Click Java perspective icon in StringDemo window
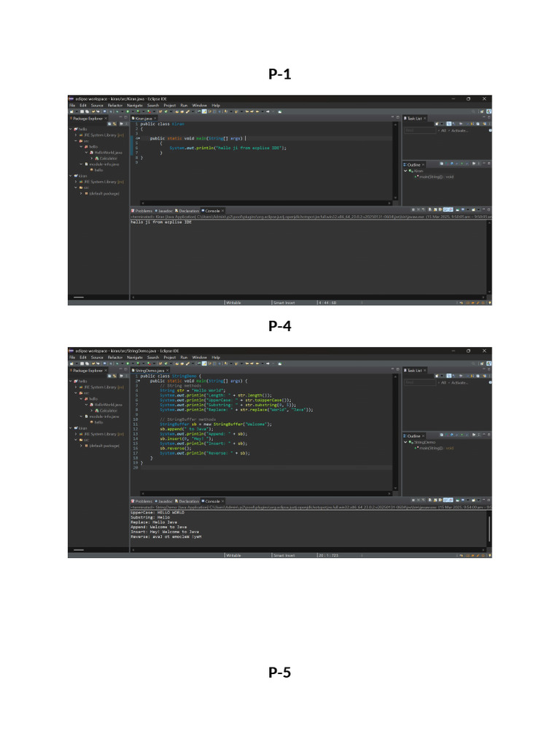The image size is (560, 747). 489,363
